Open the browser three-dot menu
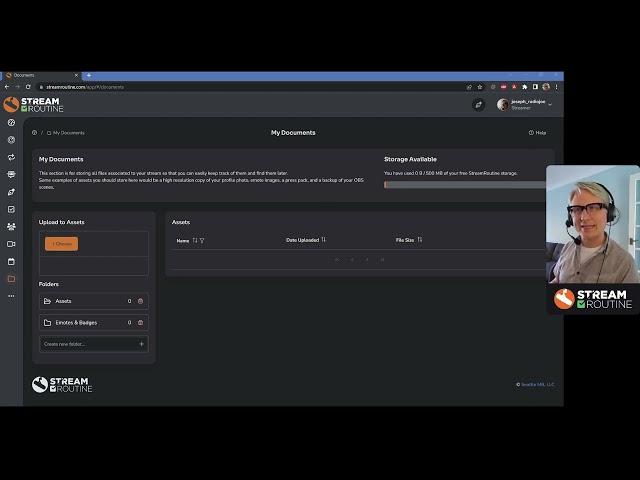The height and width of the screenshot is (480, 640). (x=556, y=87)
